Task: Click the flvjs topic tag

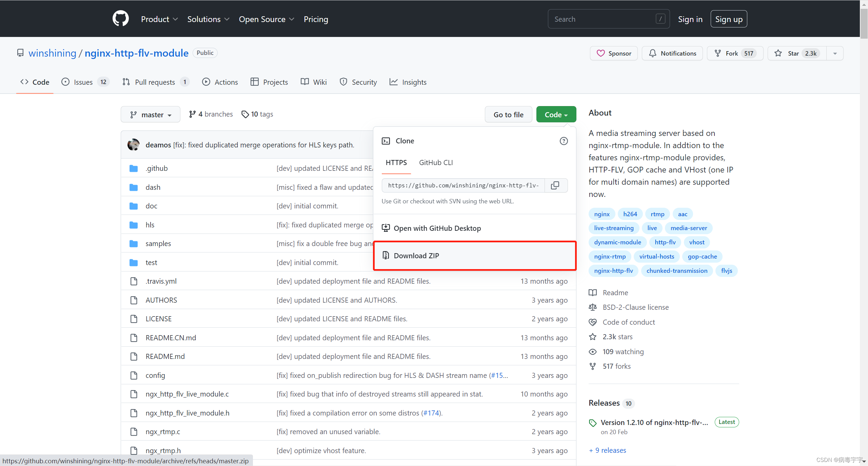Action: click(x=726, y=271)
